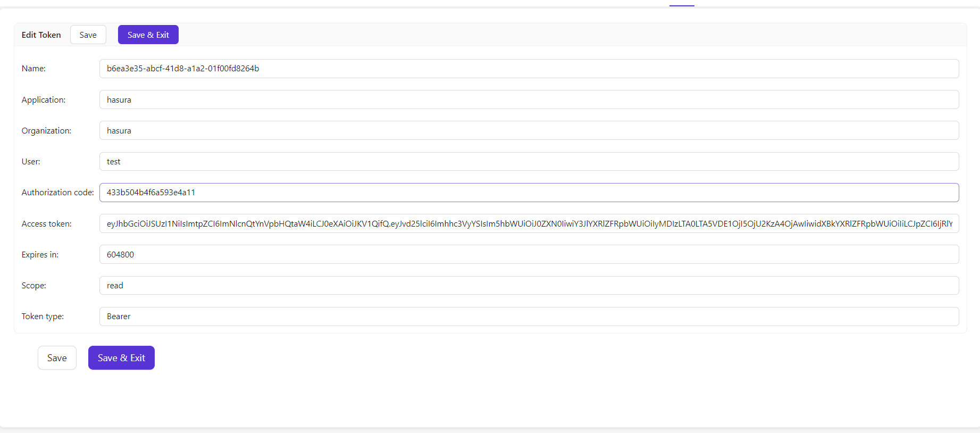
Task: Click into the Application field containing hasura
Action: 529,100
